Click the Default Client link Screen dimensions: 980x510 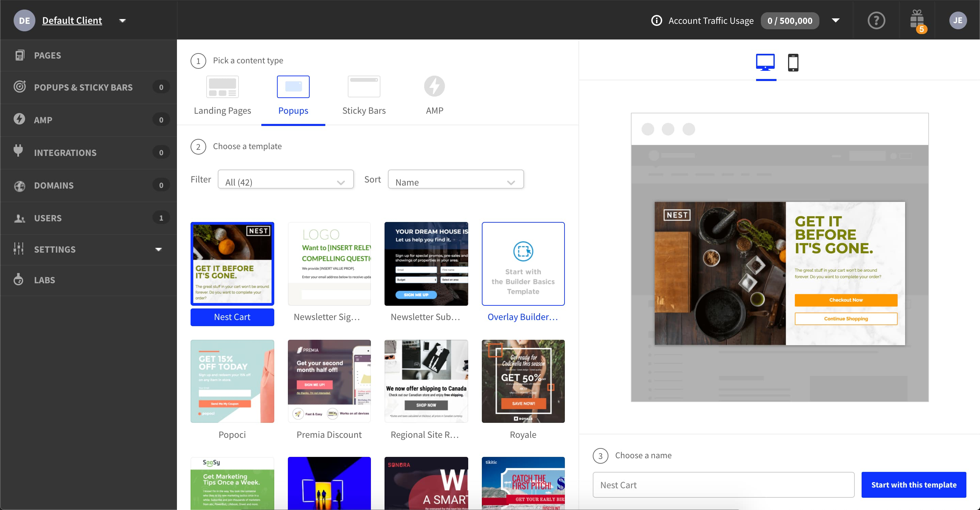click(x=72, y=20)
